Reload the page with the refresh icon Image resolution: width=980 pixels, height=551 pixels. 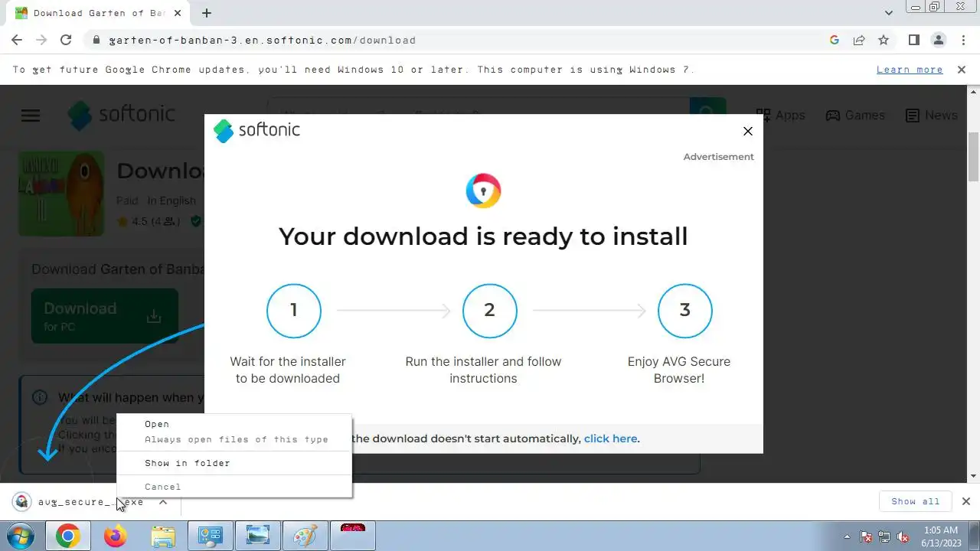[x=66, y=40]
